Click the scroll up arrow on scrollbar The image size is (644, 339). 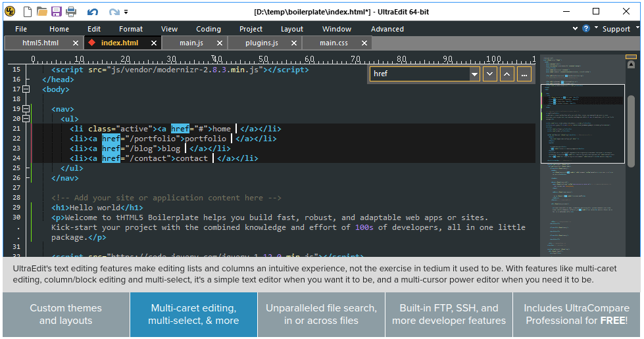coord(632,65)
